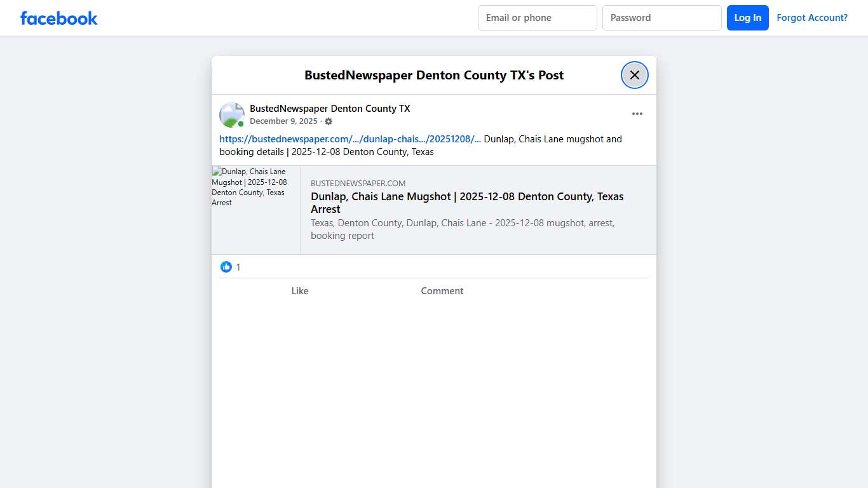Viewport: 868px width, 488px height.
Task: Dismiss the post dialog with the X
Action: (x=634, y=74)
